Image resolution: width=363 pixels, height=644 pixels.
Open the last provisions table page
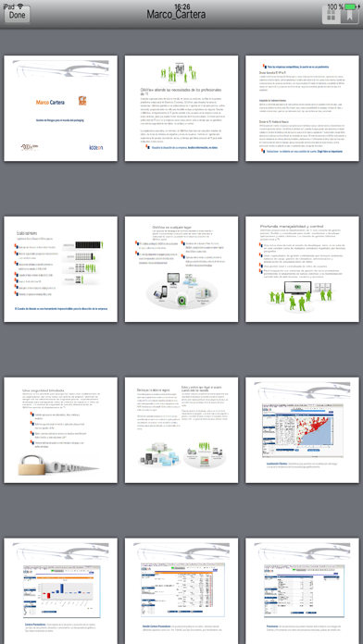coord(302,591)
